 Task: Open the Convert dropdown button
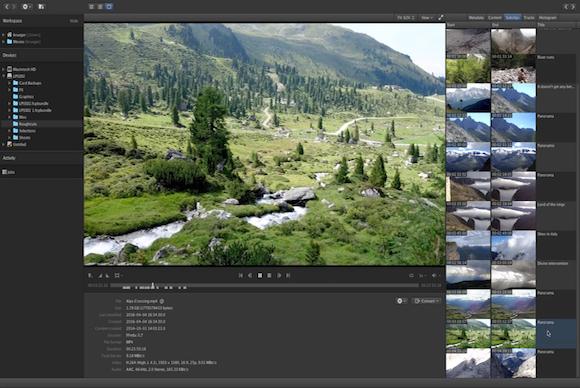click(x=427, y=301)
